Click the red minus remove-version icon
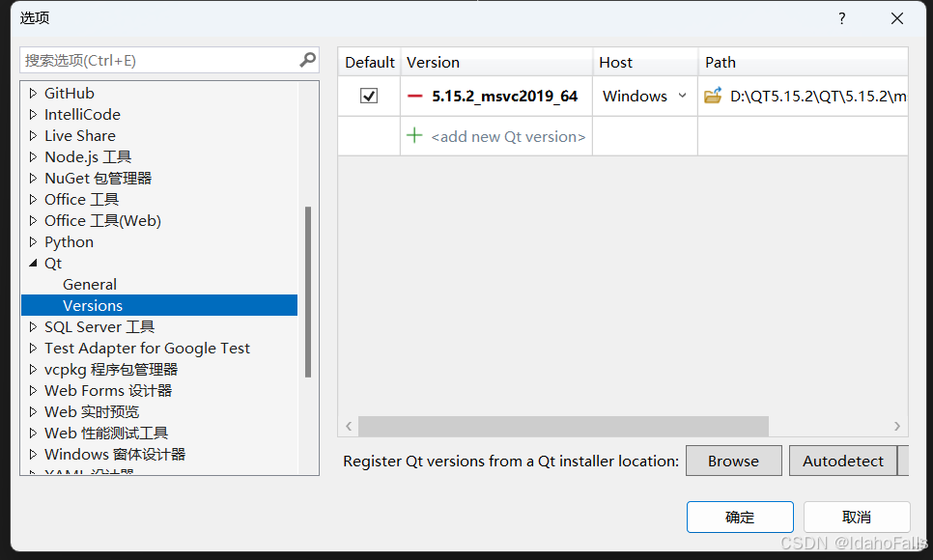Screen dimensions: 933x560 click(414, 96)
